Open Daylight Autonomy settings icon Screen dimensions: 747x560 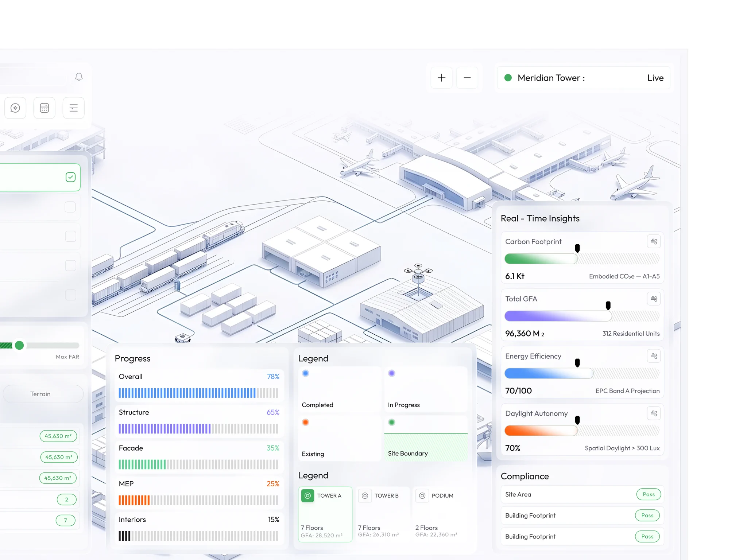coord(654,413)
